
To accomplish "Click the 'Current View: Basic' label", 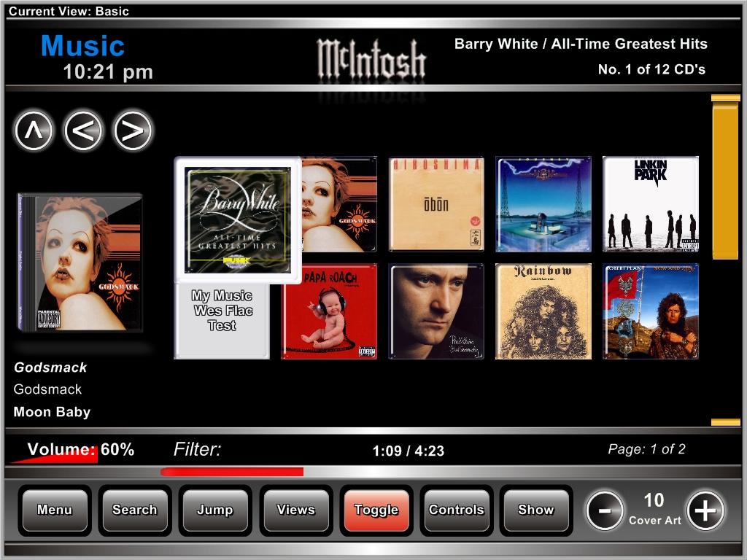I will point(69,12).
